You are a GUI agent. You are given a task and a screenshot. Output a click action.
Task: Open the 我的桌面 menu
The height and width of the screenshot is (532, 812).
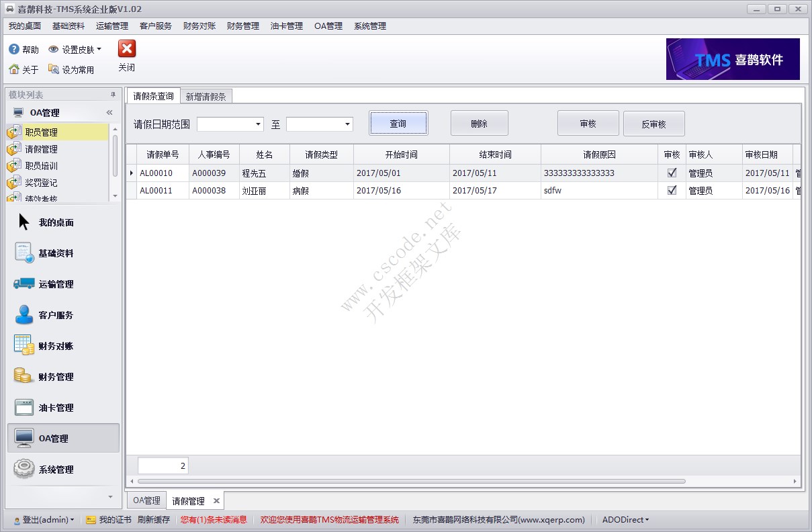pyautogui.click(x=25, y=26)
